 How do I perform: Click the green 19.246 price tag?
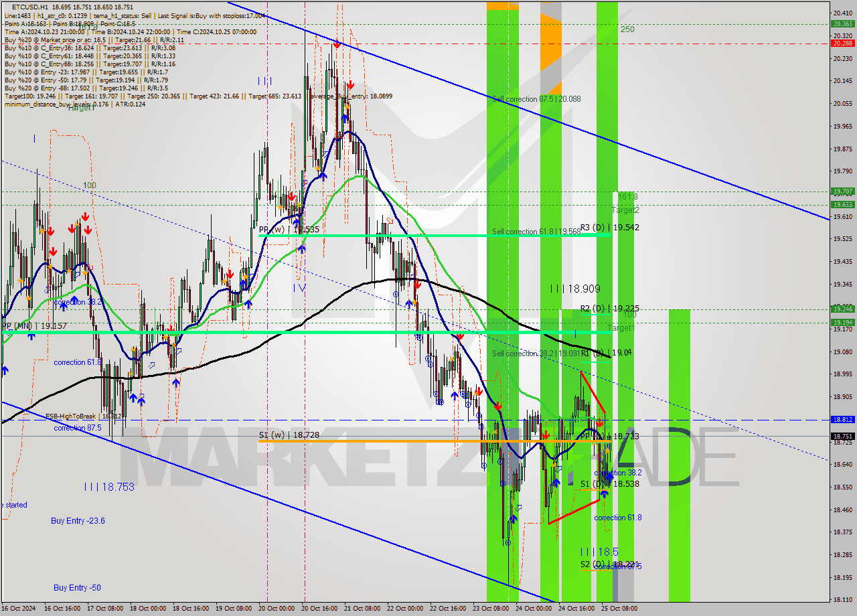click(x=842, y=309)
